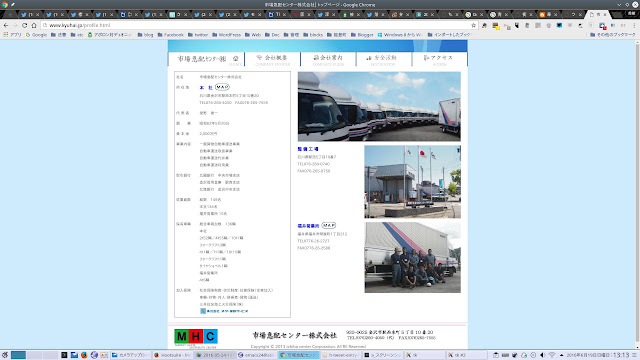The height and width of the screenshot is (360, 640).
Task: Click the browser back arrow
Action: pyautogui.click(x=6, y=25)
